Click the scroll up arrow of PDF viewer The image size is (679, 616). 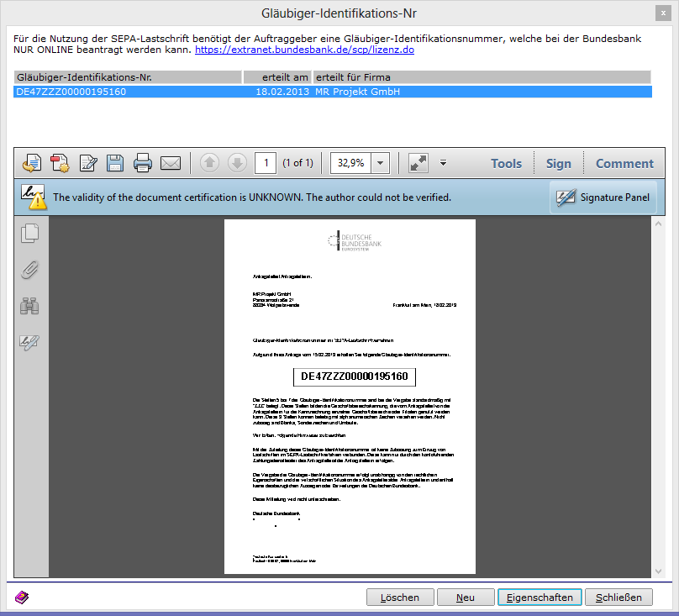click(658, 224)
